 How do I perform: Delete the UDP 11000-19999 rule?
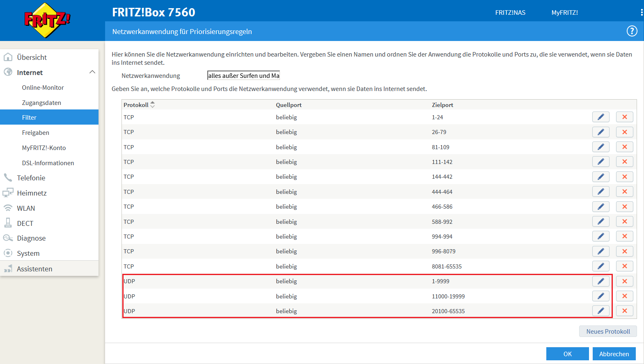(624, 296)
